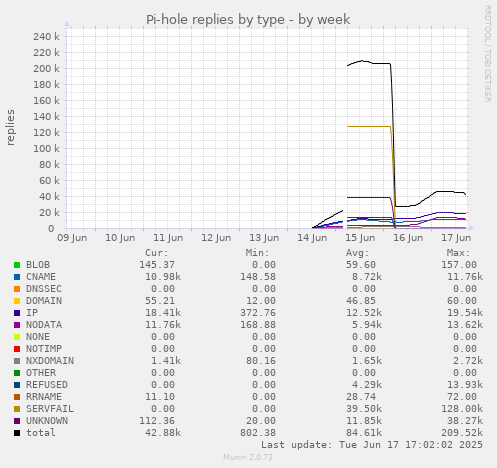Select the REFUSED legend label
The image size is (497, 468).
(x=47, y=385)
